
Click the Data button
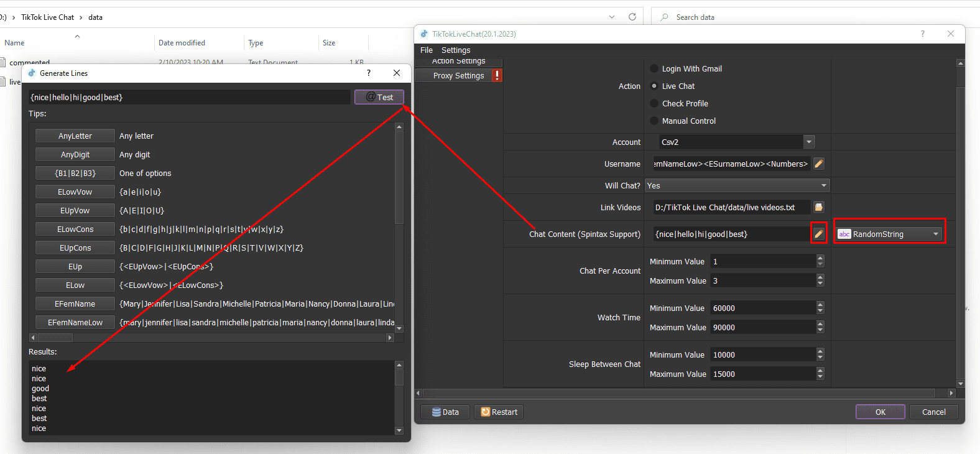pyautogui.click(x=445, y=412)
